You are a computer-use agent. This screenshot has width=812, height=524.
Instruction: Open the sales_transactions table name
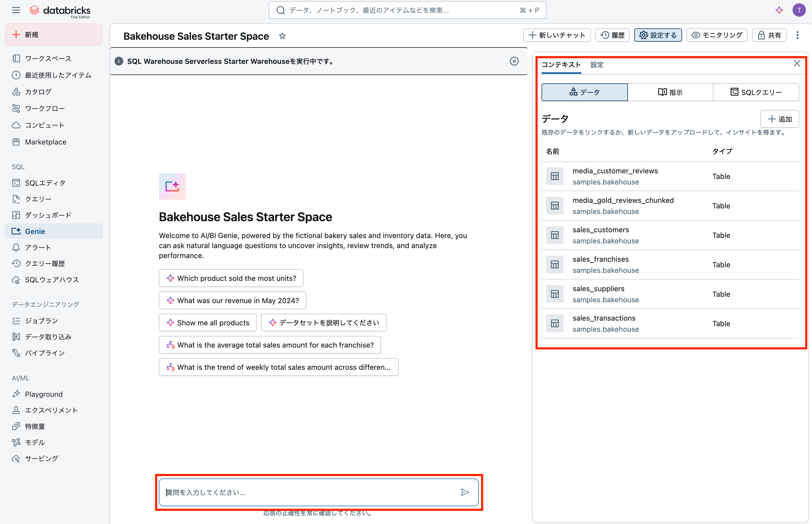(x=603, y=318)
